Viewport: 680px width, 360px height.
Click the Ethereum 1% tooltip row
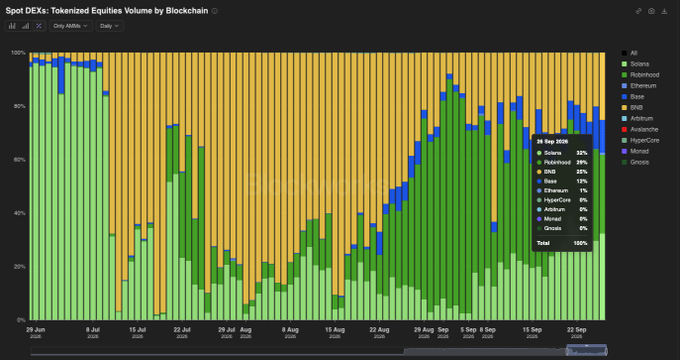[x=562, y=191]
